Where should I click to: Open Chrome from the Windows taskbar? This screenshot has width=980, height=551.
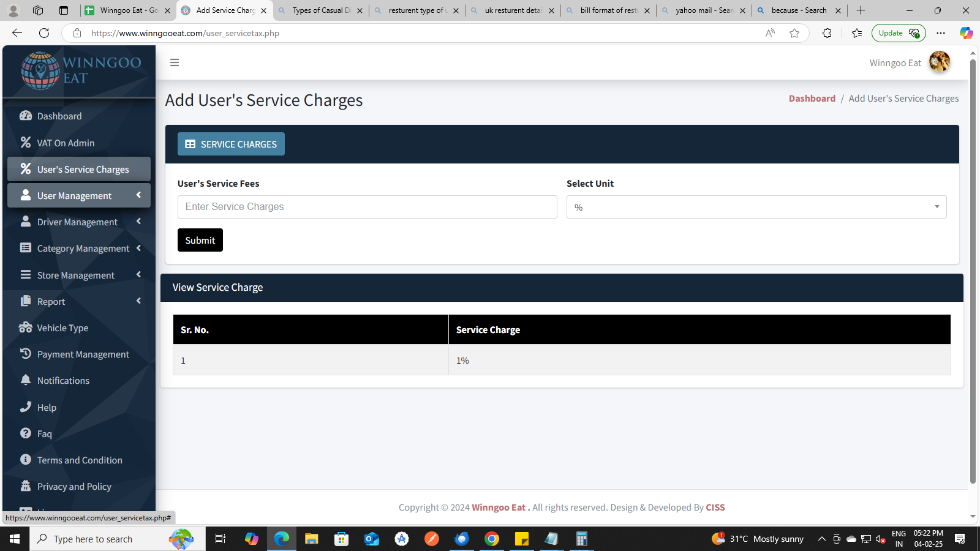pyautogui.click(x=491, y=539)
